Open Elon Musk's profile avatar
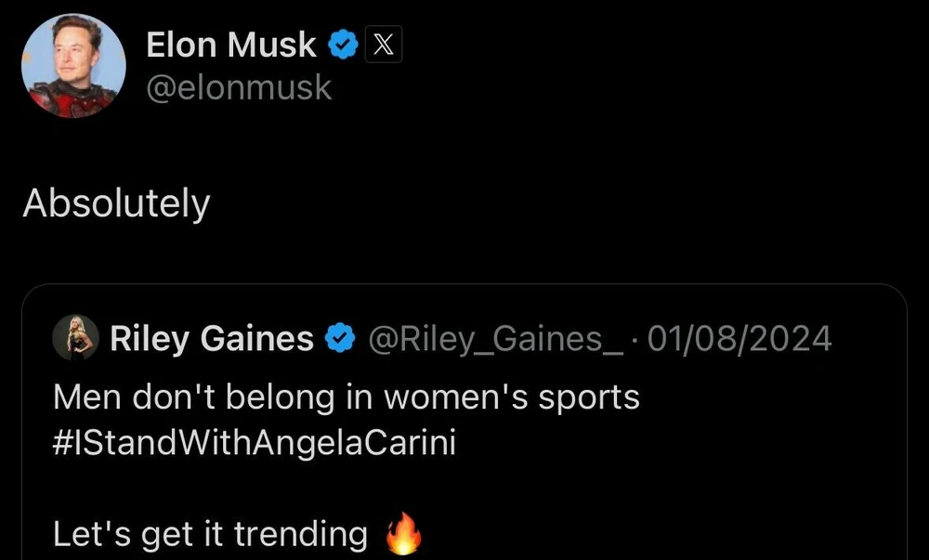 coord(74,65)
